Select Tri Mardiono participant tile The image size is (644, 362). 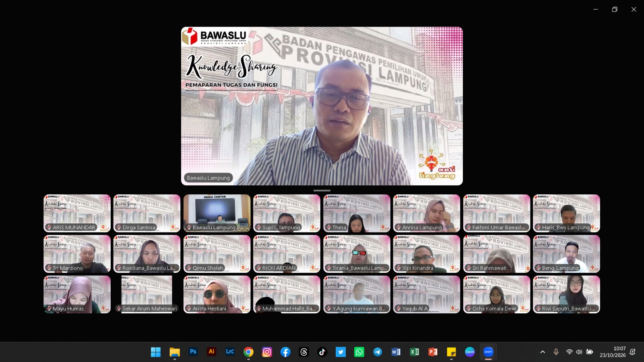click(77, 254)
